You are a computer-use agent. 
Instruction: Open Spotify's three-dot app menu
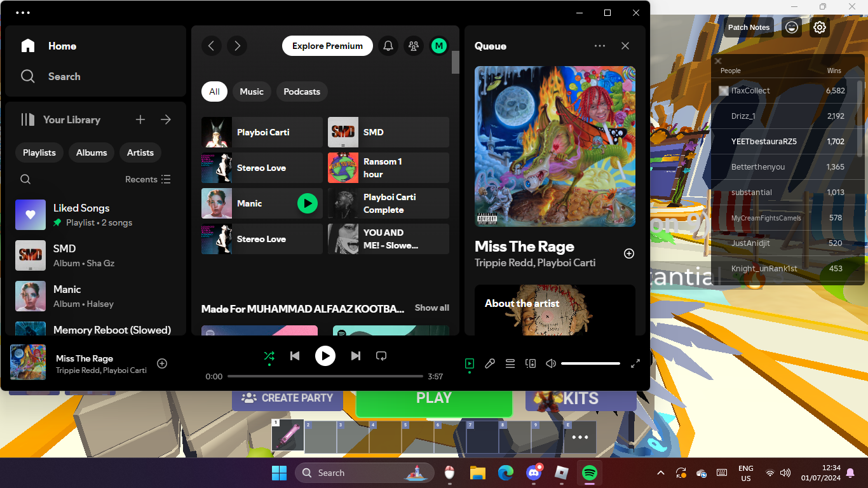click(23, 13)
